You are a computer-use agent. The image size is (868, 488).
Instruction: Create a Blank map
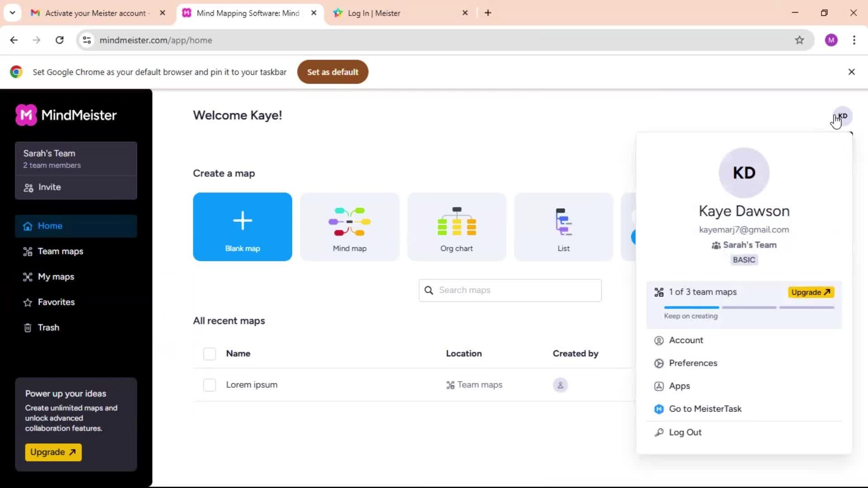(242, 227)
